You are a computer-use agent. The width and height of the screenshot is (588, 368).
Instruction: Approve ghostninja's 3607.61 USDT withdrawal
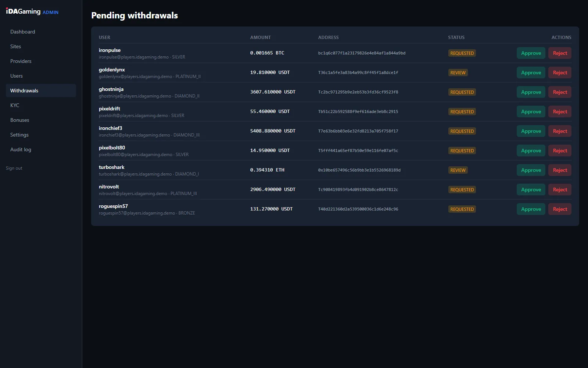[x=531, y=92]
